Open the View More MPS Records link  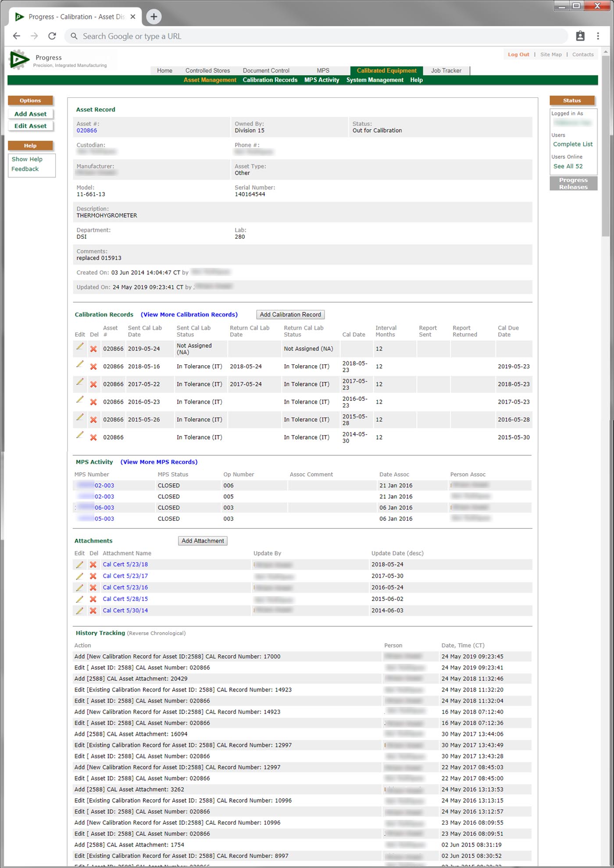click(x=159, y=462)
